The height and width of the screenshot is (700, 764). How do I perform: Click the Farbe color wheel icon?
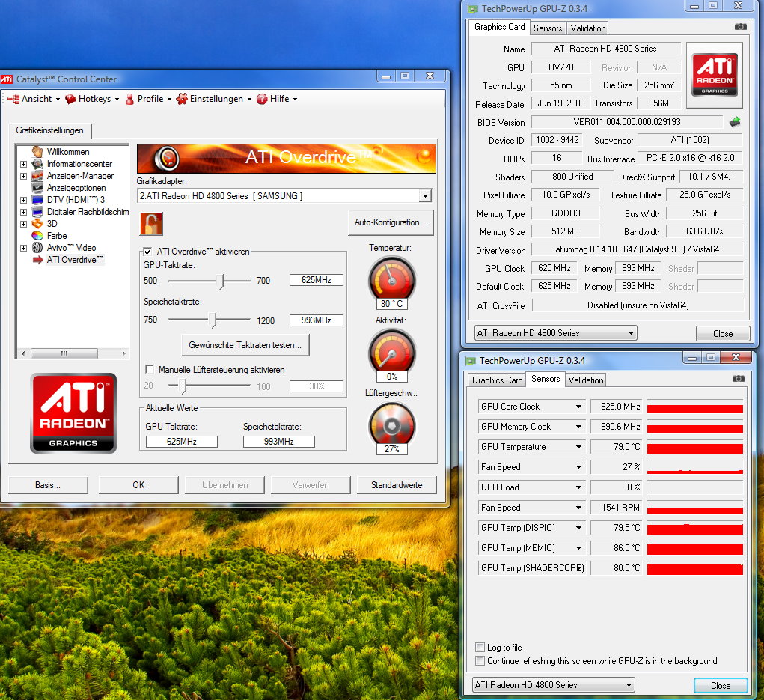pyautogui.click(x=37, y=235)
